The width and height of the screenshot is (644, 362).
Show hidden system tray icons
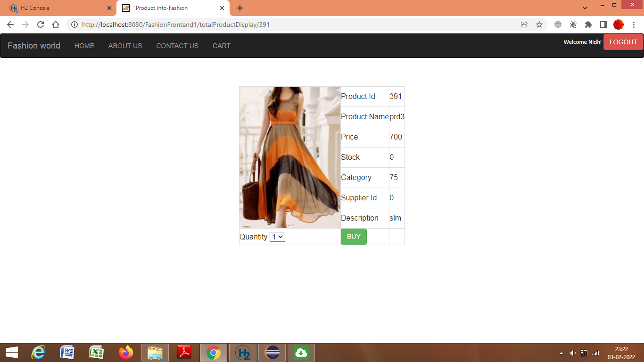coord(561,353)
